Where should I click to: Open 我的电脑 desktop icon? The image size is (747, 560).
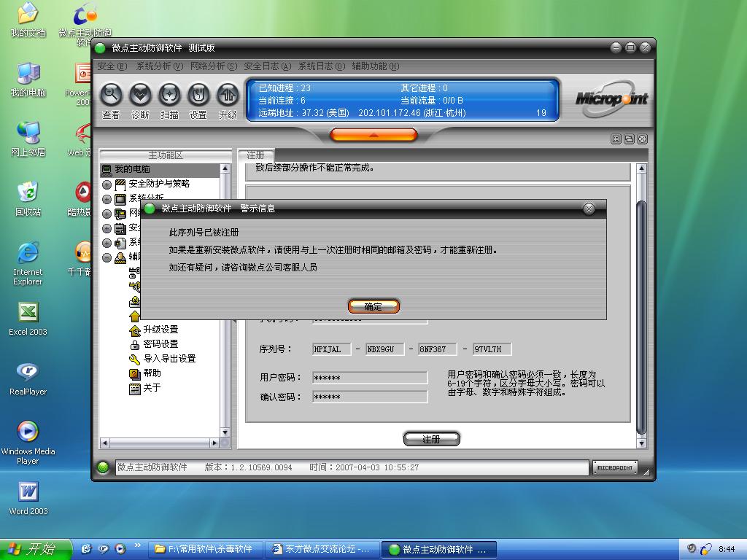coord(28,79)
